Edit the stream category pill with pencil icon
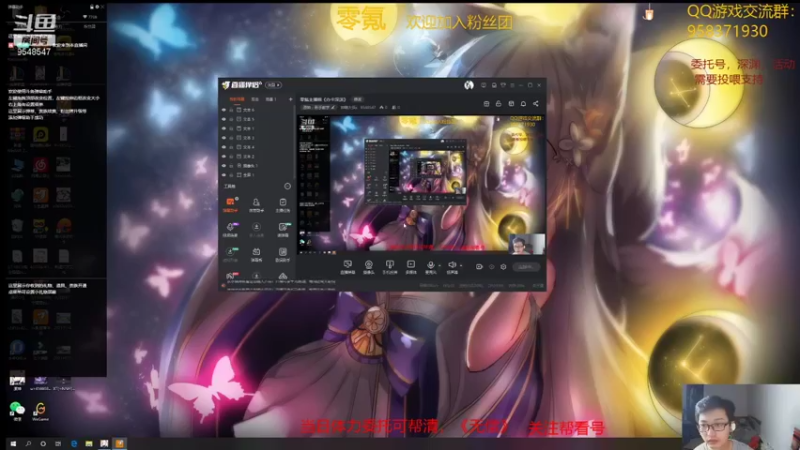The image size is (800, 450). pyautogui.click(x=318, y=108)
